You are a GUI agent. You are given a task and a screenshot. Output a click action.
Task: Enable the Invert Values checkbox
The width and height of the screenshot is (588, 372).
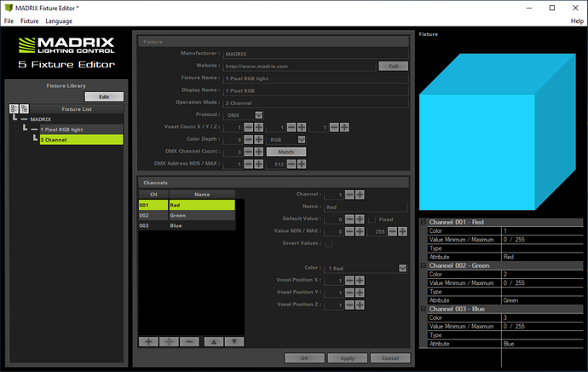coord(329,244)
